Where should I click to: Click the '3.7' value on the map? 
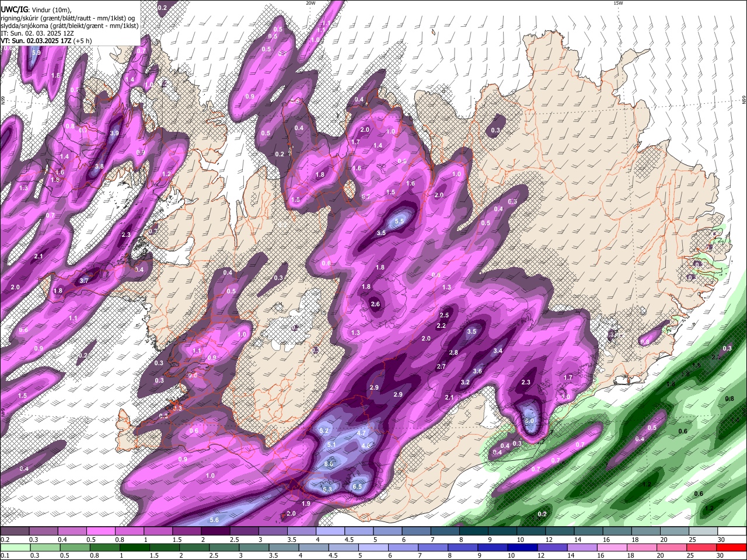pos(84,281)
